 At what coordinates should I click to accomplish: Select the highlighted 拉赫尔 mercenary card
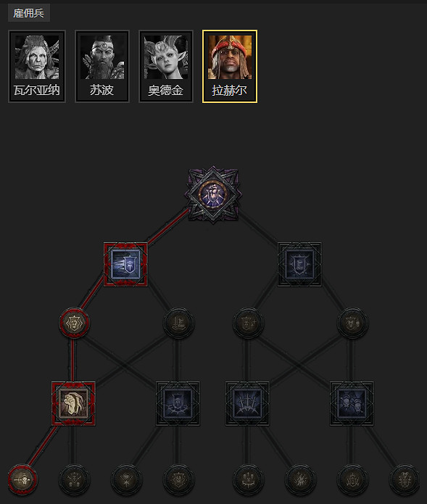point(230,67)
